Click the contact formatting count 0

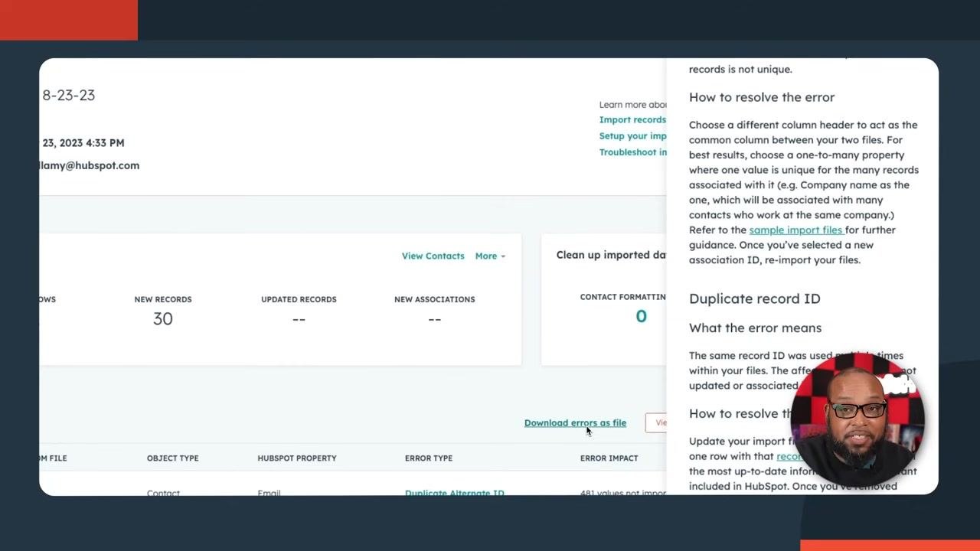click(641, 316)
